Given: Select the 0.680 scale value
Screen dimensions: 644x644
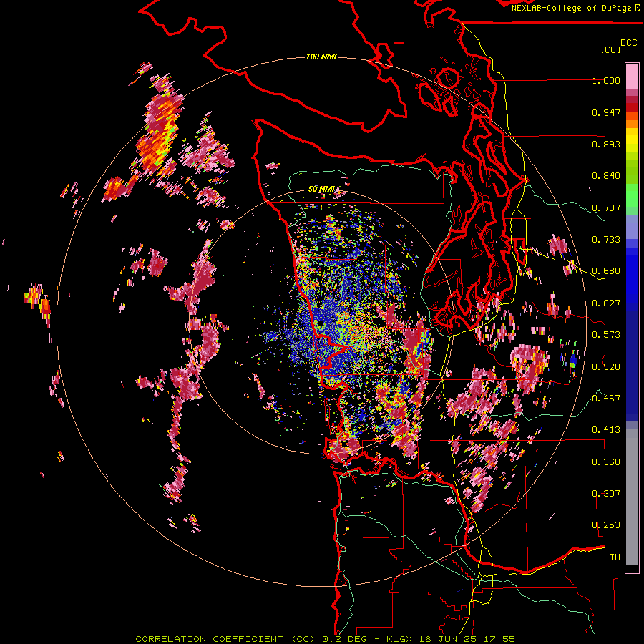Looking at the screenshot, I should (606, 271).
